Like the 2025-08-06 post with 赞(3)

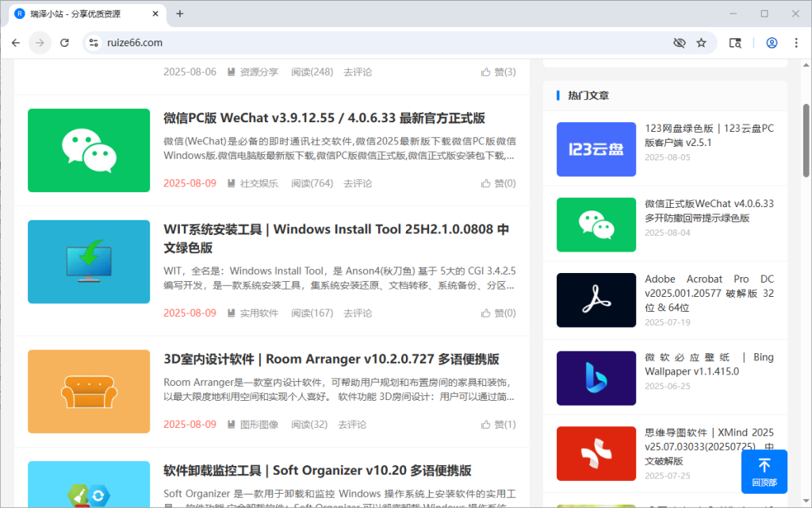pos(498,72)
